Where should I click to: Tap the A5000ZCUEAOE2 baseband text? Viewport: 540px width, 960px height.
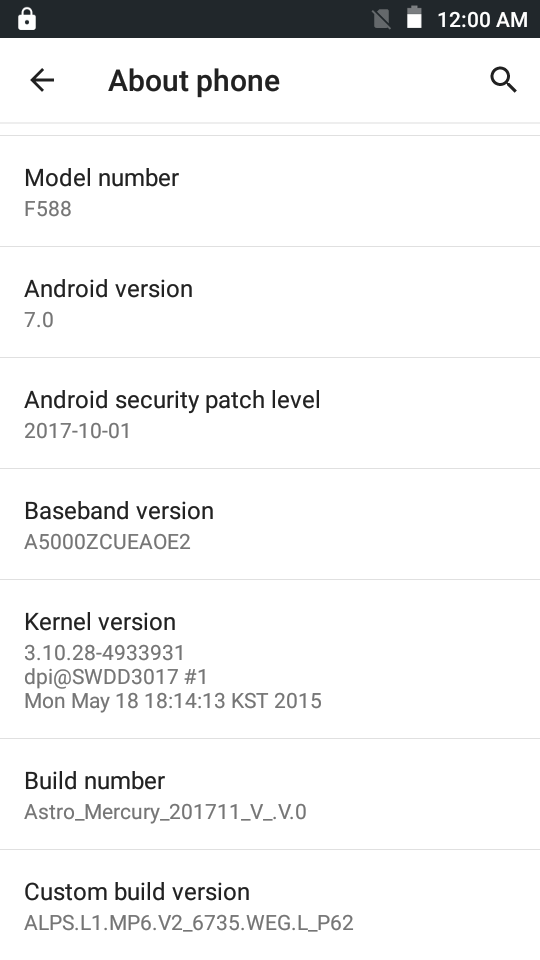pyautogui.click(x=107, y=541)
